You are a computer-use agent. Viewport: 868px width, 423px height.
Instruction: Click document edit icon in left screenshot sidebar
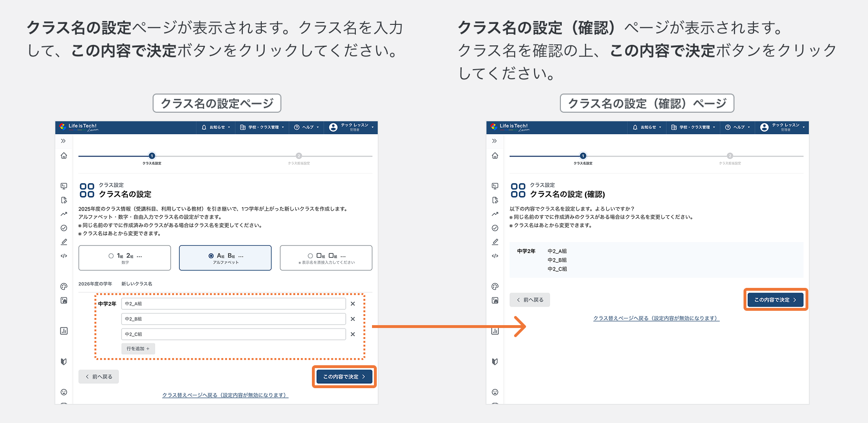tap(64, 200)
